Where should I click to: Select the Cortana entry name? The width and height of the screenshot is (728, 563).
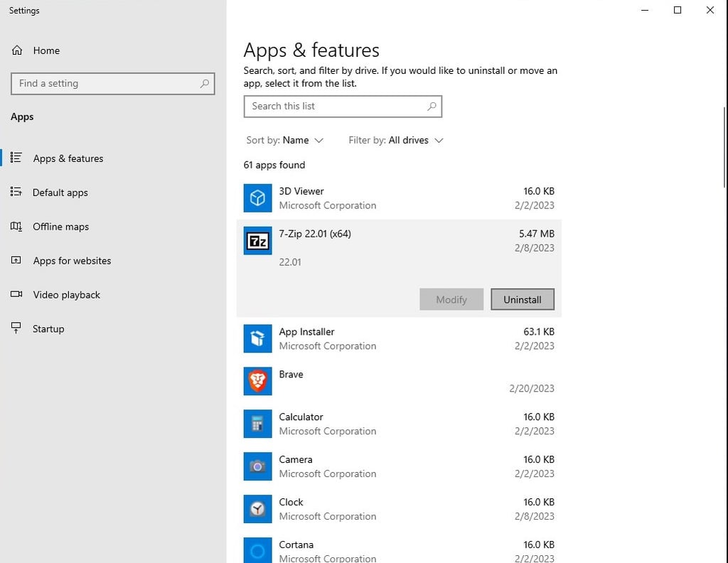[x=296, y=545]
